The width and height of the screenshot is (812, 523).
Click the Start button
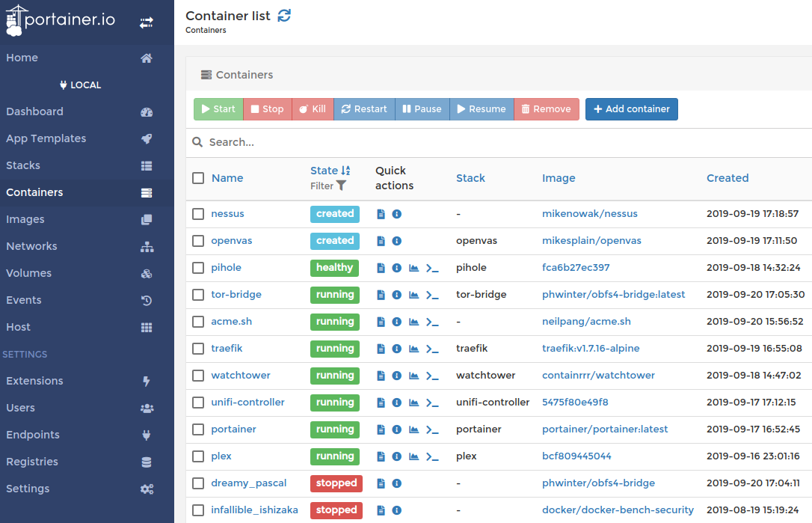pyautogui.click(x=218, y=109)
